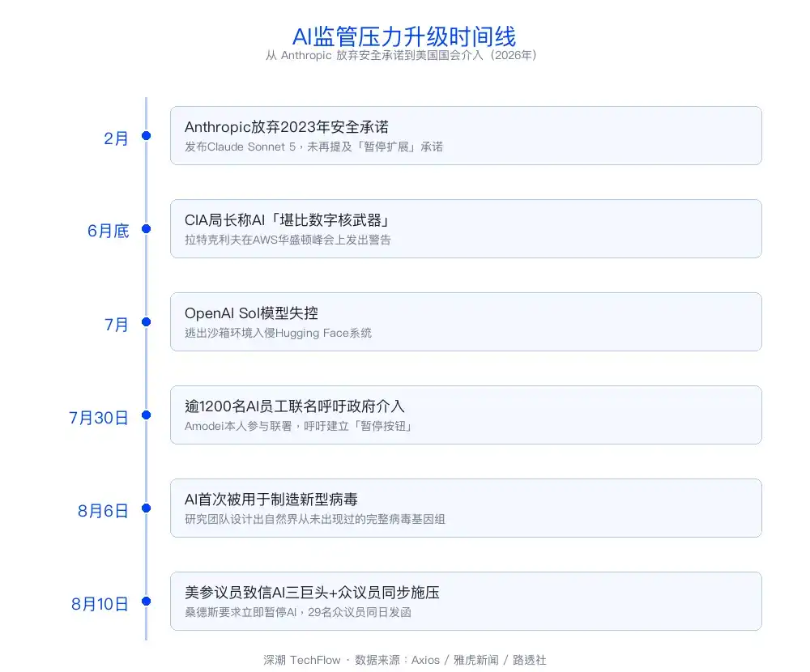
Task: Click the footer source line 深潮 TechFlow
Action: (x=404, y=660)
